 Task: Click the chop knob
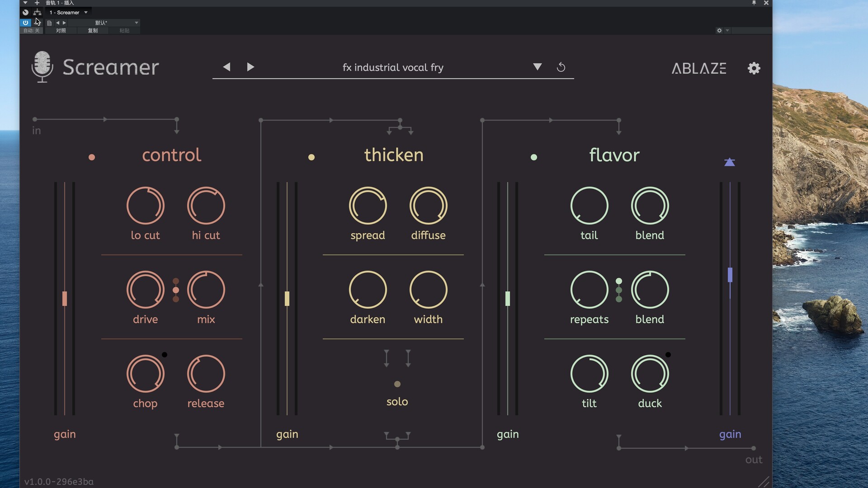[x=145, y=374]
